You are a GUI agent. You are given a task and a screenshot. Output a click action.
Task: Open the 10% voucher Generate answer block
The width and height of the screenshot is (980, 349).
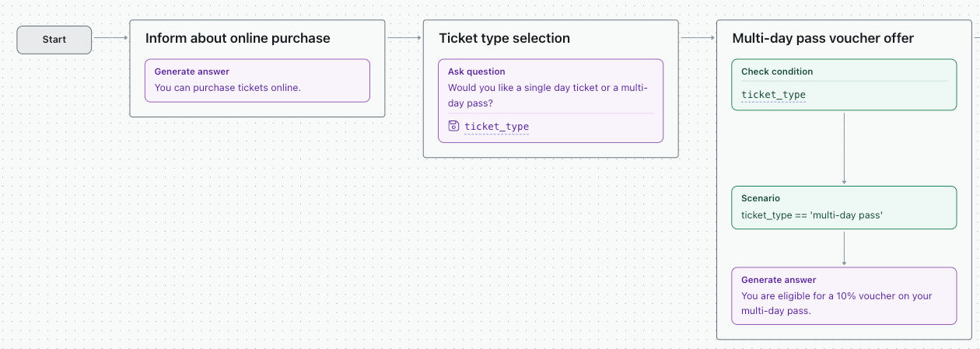[844, 296]
